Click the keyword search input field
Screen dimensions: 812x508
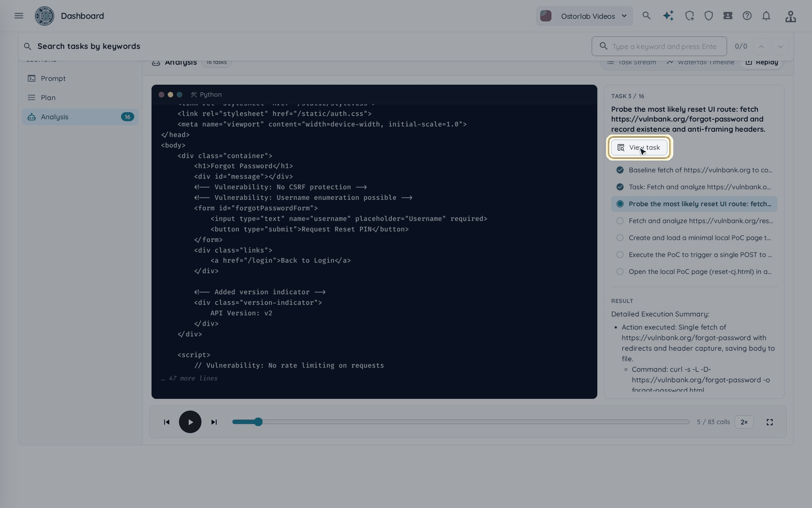(659, 47)
